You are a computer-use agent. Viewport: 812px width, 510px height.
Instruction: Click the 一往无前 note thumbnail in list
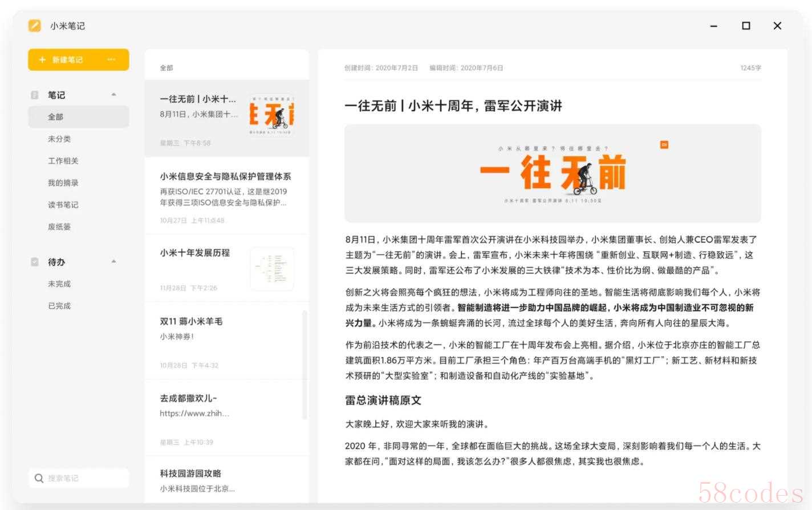point(272,115)
